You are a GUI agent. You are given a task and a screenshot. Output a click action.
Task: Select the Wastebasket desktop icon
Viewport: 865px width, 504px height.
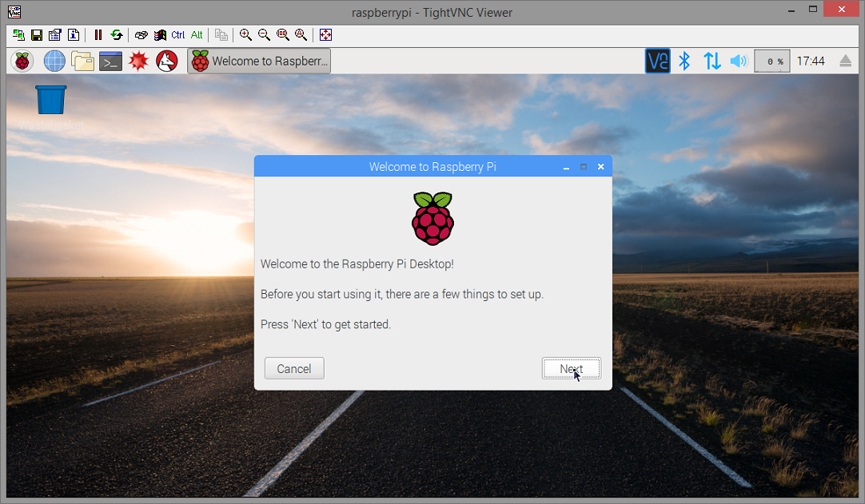[x=50, y=108]
